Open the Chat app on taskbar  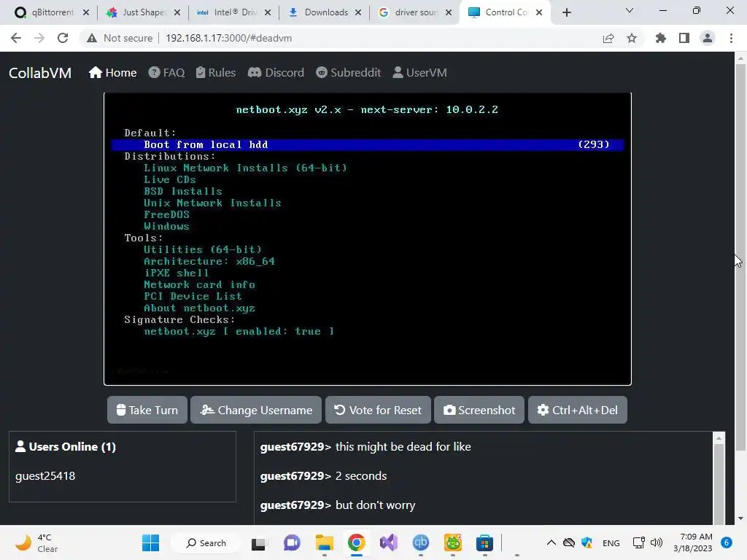click(x=292, y=542)
